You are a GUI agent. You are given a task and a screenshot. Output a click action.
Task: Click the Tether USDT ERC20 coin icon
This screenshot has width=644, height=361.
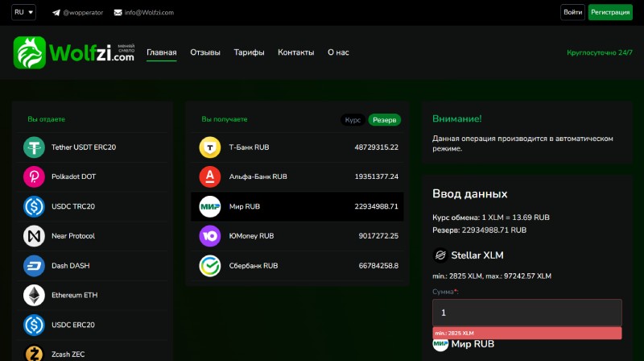(x=35, y=147)
